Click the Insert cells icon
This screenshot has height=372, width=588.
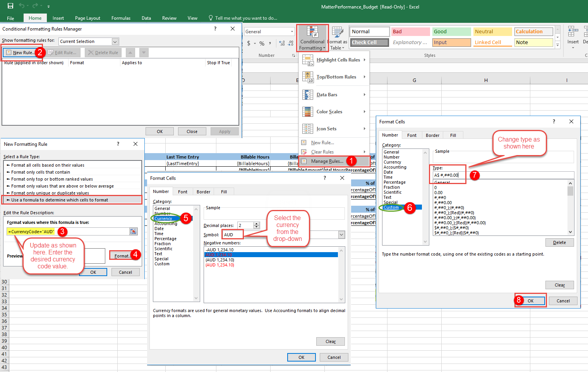[x=573, y=32]
